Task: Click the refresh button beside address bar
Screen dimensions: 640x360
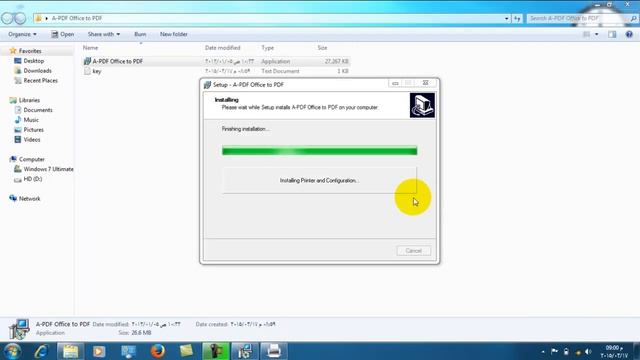Action: pyautogui.click(x=517, y=18)
